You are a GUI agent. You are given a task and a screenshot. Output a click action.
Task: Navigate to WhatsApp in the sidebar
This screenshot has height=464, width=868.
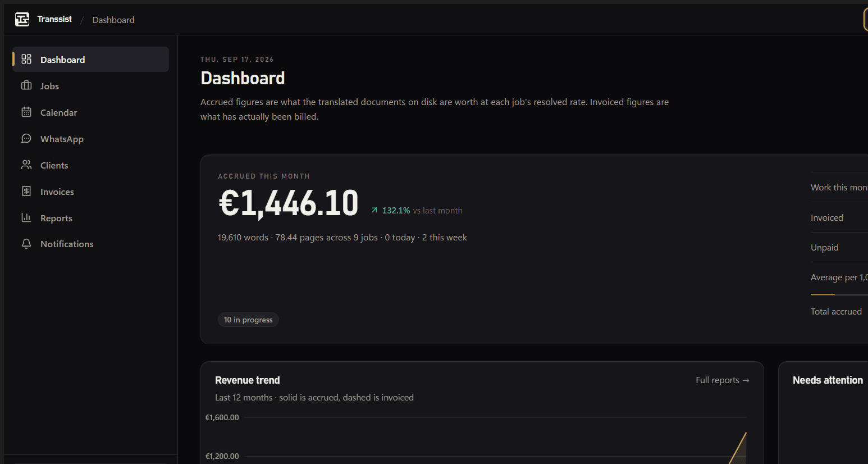[x=90, y=139]
